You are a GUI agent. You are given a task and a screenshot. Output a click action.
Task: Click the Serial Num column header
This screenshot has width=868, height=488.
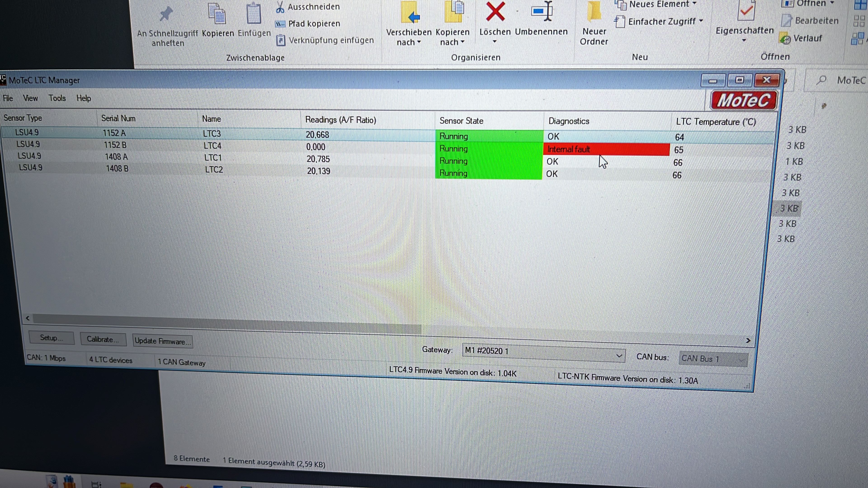(x=118, y=119)
